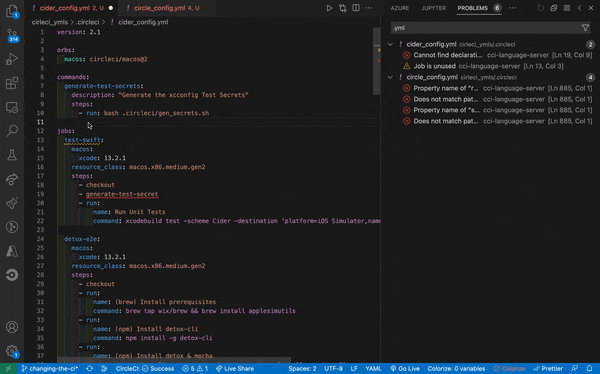Open the Live Share arrow view in activity bar

[12, 179]
